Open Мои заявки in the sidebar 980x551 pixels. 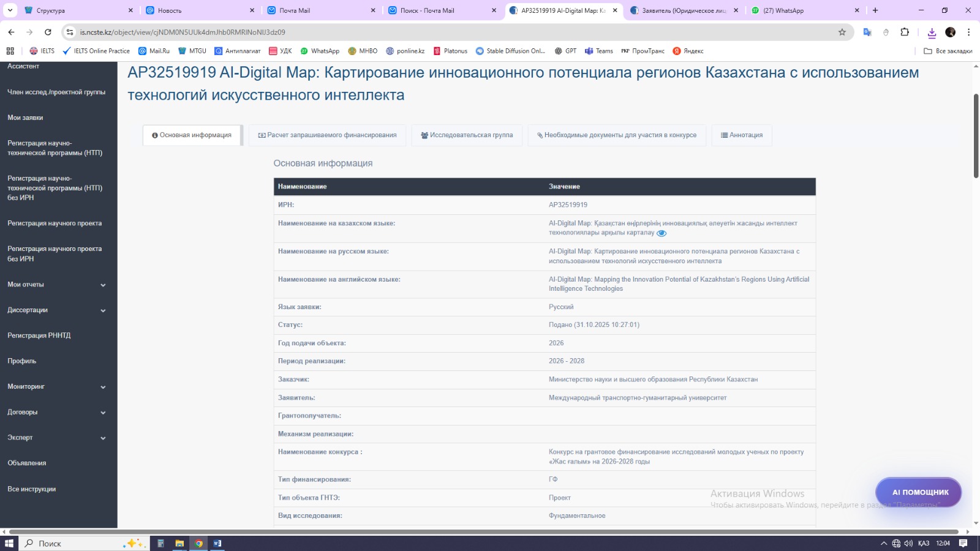(x=25, y=118)
